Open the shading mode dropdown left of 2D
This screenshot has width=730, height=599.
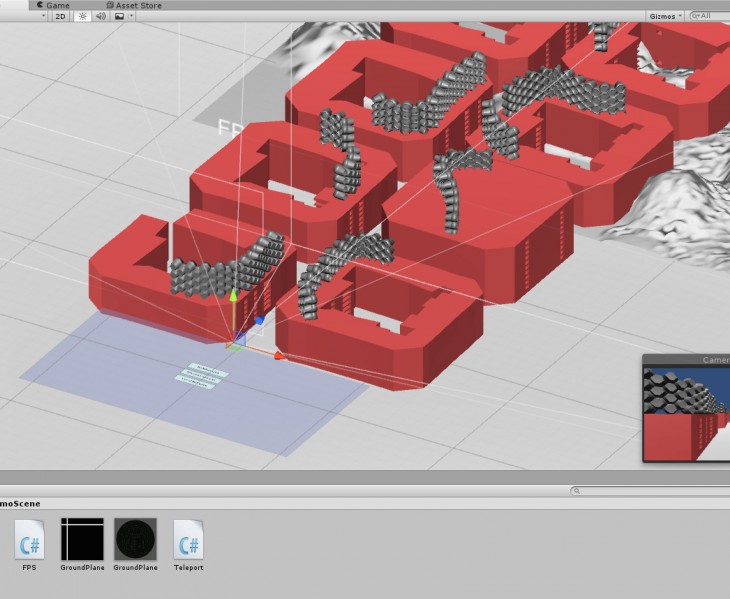click(x=43, y=16)
